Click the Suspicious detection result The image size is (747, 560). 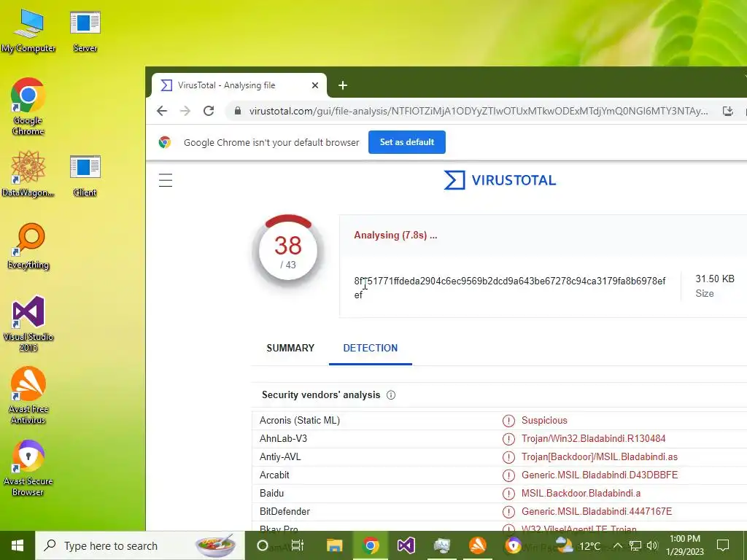pos(544,421)
